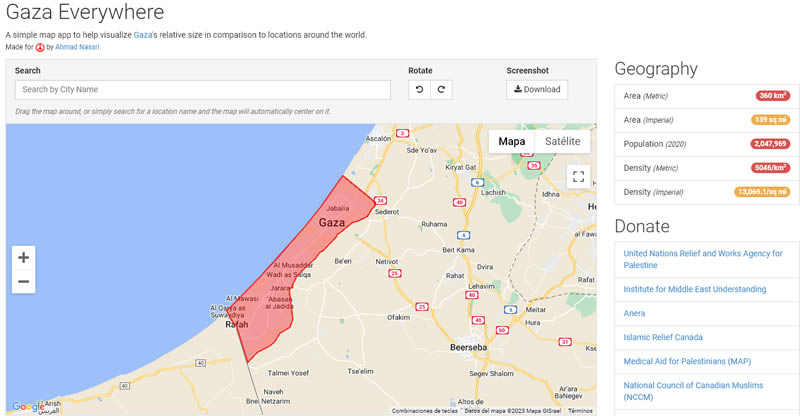The width and height of the screenshot is (800, 416).
Task: Click the Rahat label on the map
Action: [x=455, y=276]
